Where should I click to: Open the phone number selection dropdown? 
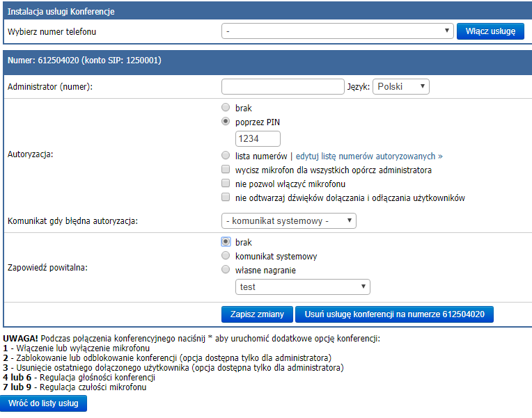[337, 31]
